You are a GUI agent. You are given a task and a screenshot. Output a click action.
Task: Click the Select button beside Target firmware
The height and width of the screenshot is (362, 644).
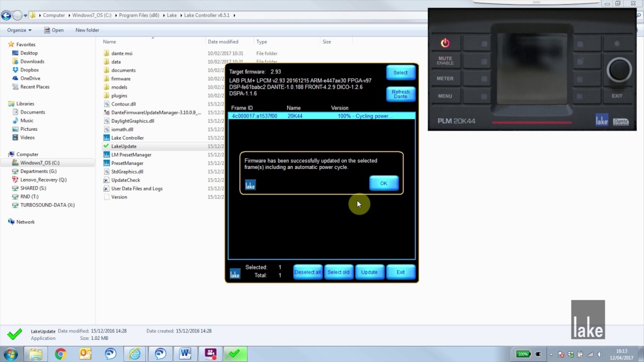pos(400,72)
